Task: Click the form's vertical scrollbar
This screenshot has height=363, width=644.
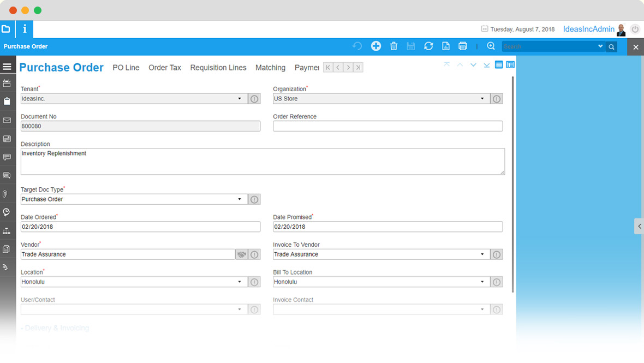Action: pos(512,185)
